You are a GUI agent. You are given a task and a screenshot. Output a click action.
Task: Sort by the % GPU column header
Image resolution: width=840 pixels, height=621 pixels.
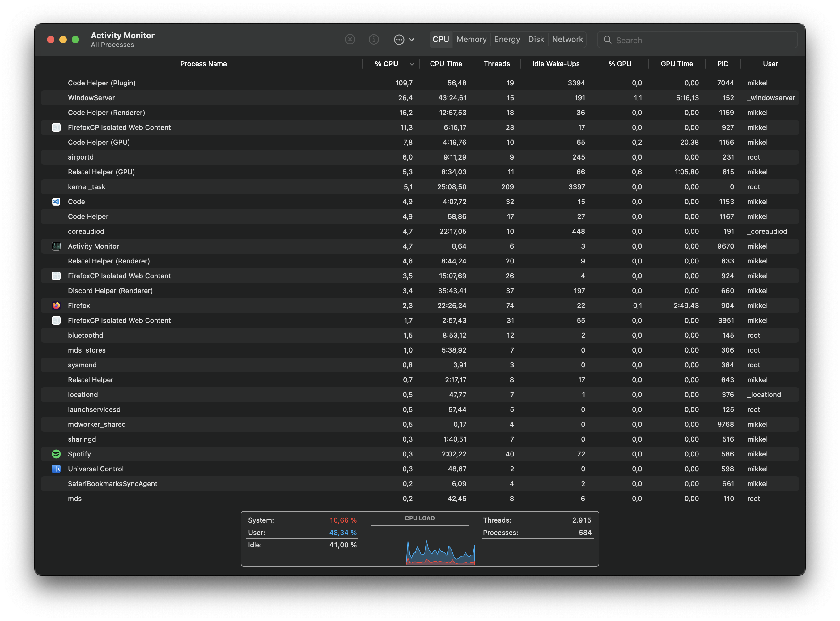(x=620, y=64)
